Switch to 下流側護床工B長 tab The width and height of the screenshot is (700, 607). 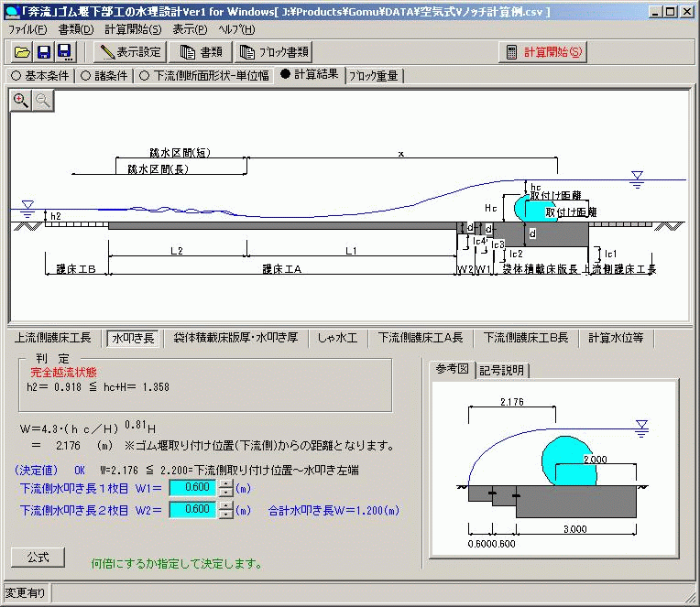click(x=525, y=338)
